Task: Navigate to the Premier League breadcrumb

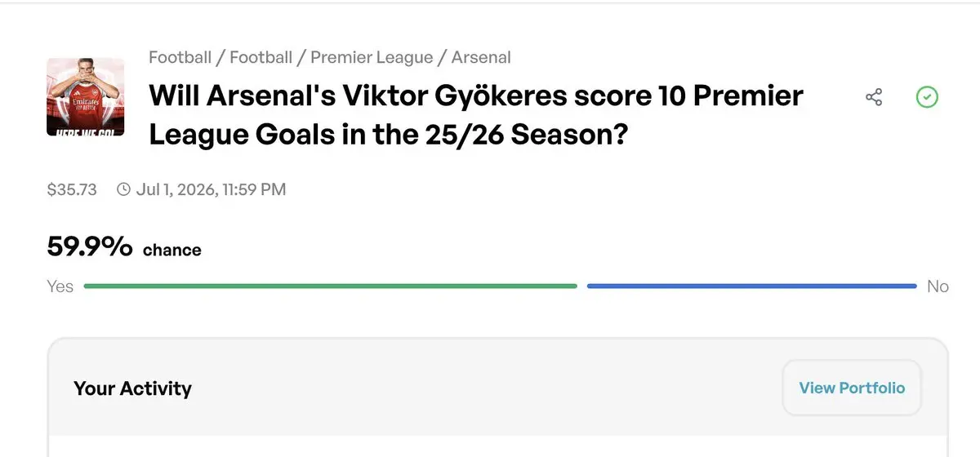Action: (x=372, y=57)
